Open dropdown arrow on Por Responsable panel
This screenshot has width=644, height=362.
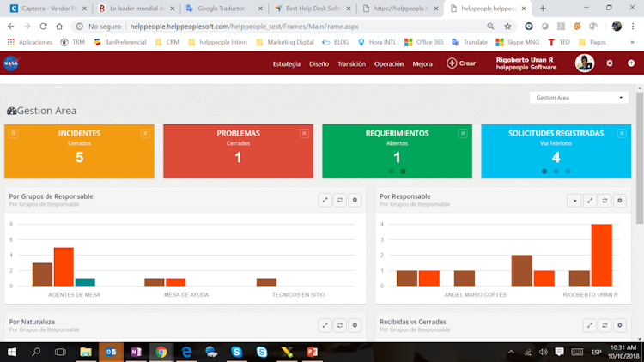point(574,201)
